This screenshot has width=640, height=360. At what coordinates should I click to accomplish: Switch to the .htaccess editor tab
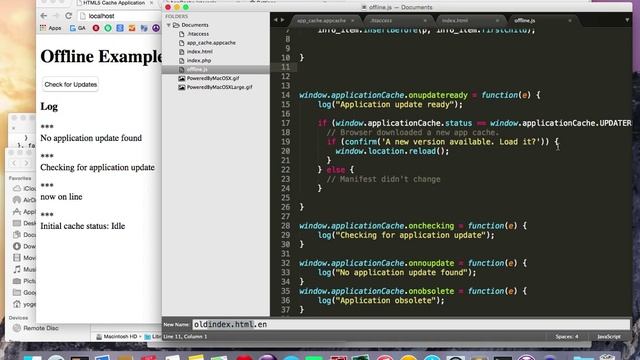tap(381, 20)
